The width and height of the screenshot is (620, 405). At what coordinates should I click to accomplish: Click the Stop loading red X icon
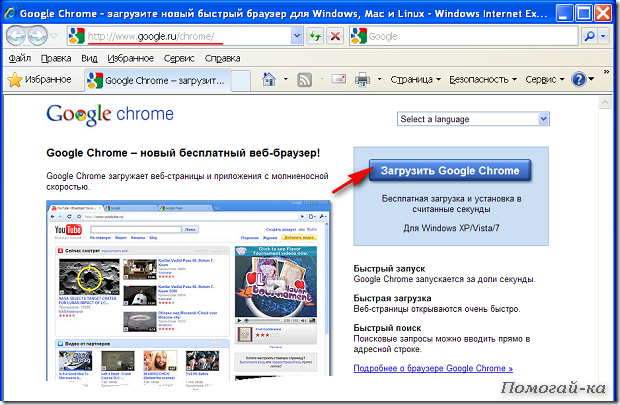click(x=335, y=36)
